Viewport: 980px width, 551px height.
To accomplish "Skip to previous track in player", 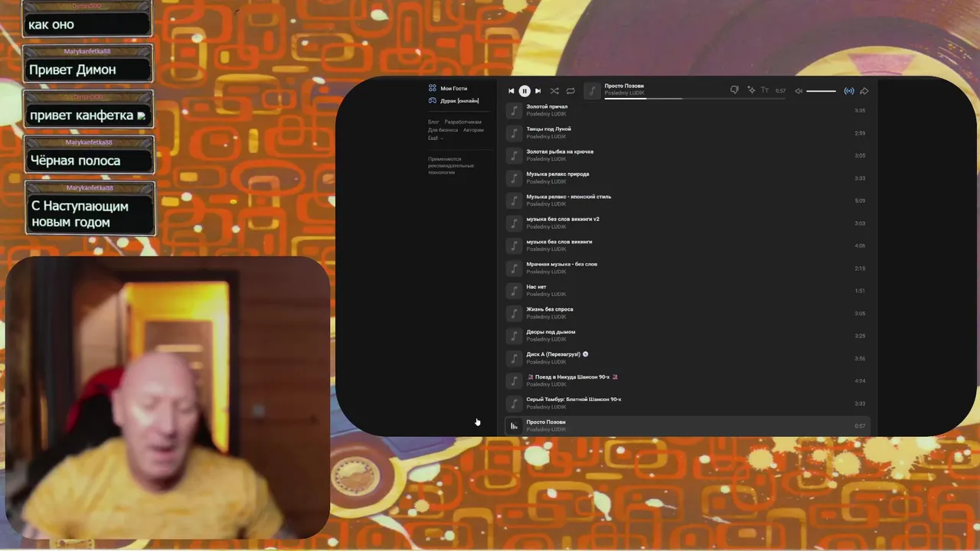I will click(511, 91).
